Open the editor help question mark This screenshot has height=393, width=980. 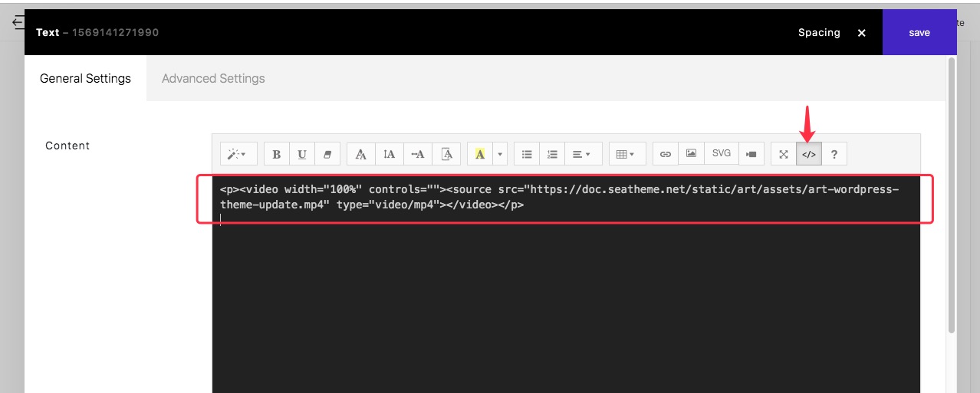834,154
